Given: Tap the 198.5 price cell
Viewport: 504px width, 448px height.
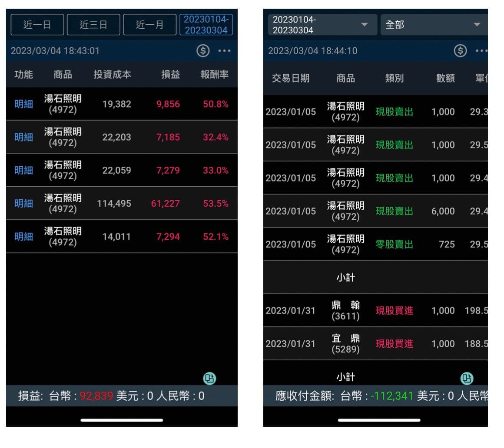Looking at the screenshot, I should click(x=476, y=310).
